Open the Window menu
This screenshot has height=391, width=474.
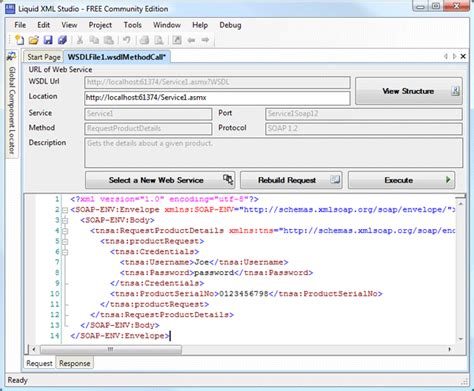[167, 25]
